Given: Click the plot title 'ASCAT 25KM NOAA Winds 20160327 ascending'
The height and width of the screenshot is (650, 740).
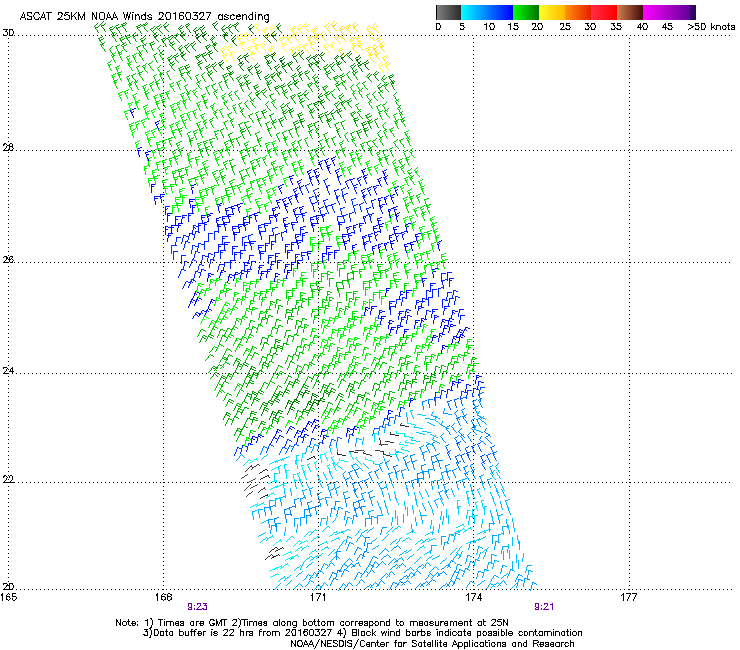Looking at the screenshot, I should tap(144, 17).
